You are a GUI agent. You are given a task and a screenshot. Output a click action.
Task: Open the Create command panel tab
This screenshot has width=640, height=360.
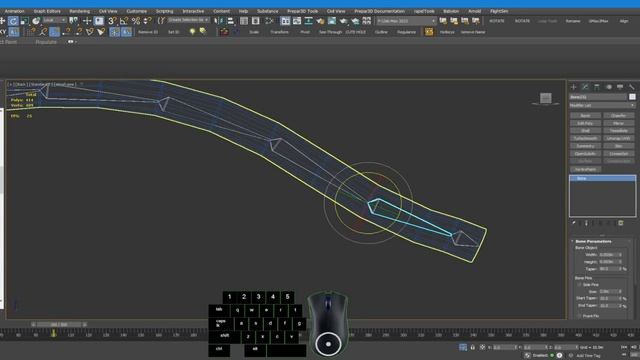[573, 87]
